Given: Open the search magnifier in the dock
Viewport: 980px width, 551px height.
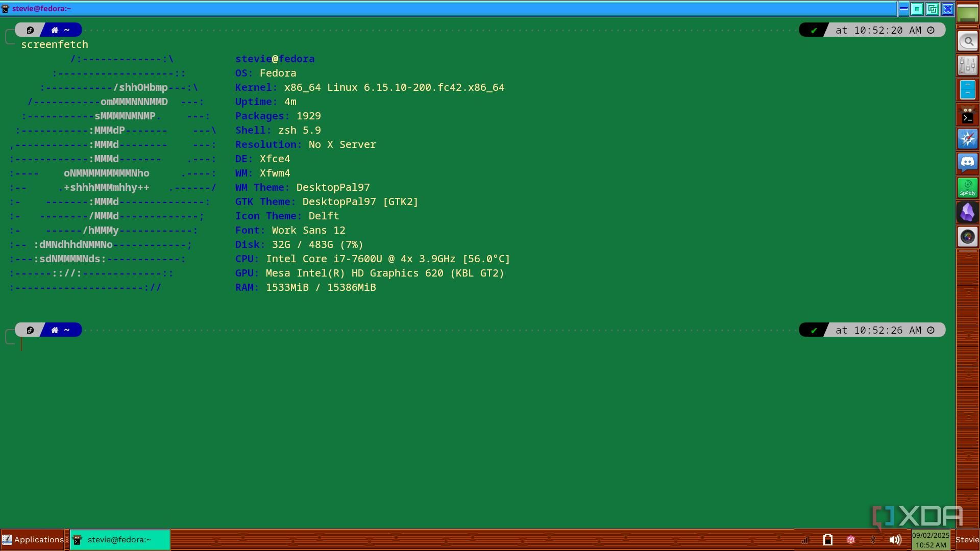Looking at the screenshot, I should (968, 41).
